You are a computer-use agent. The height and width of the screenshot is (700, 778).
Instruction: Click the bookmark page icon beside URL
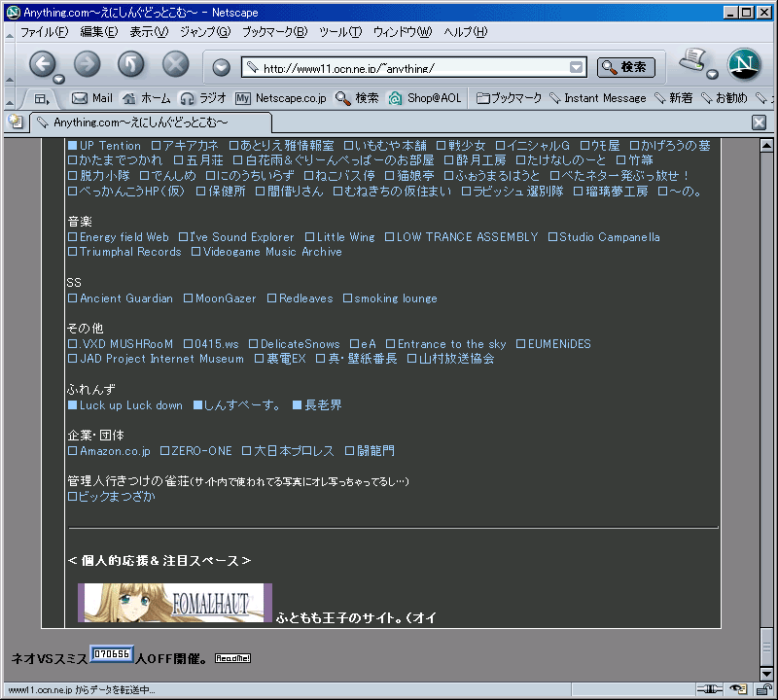253,67
